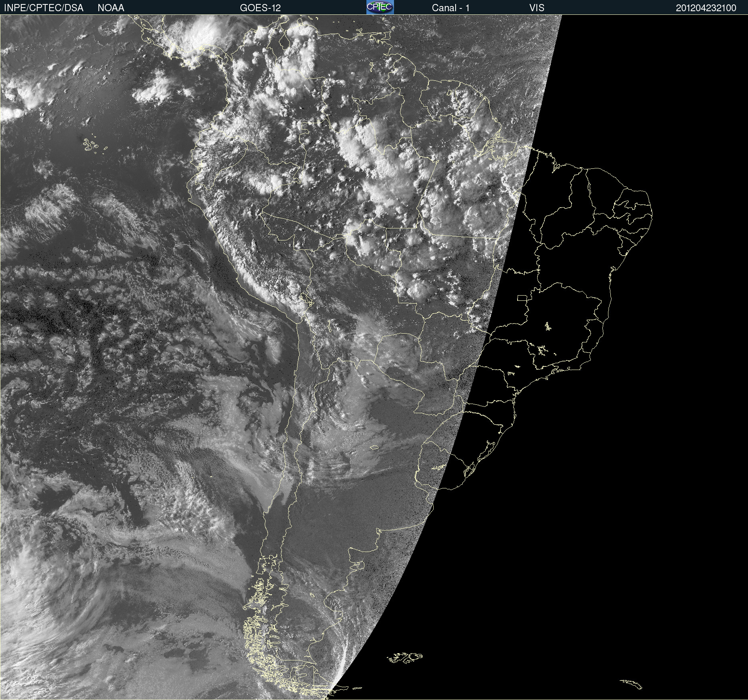Viewport: 748px width, 700px height.
Task: Click the Canal - 1 label
Action: [x=450, y=8]
